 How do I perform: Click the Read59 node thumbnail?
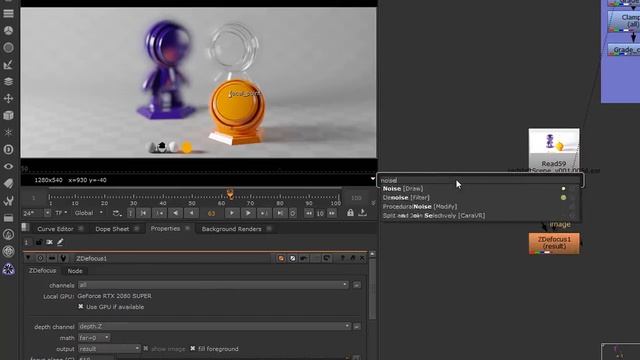pos(554,141)
